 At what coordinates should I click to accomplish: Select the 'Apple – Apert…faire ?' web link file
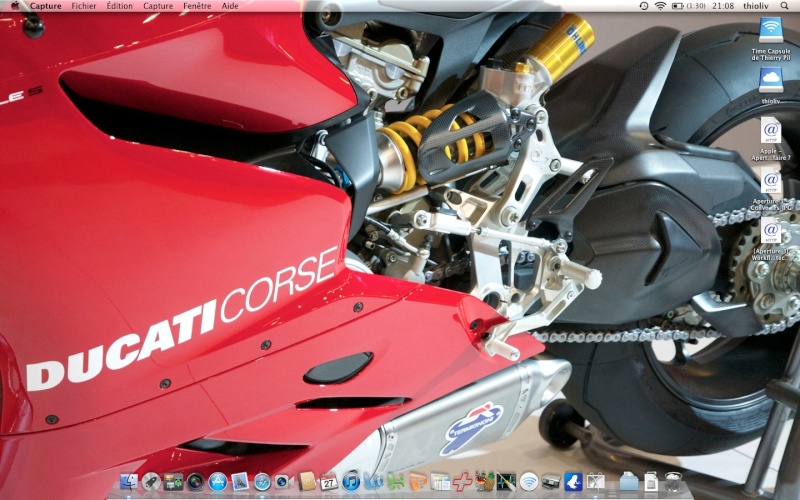770,139
